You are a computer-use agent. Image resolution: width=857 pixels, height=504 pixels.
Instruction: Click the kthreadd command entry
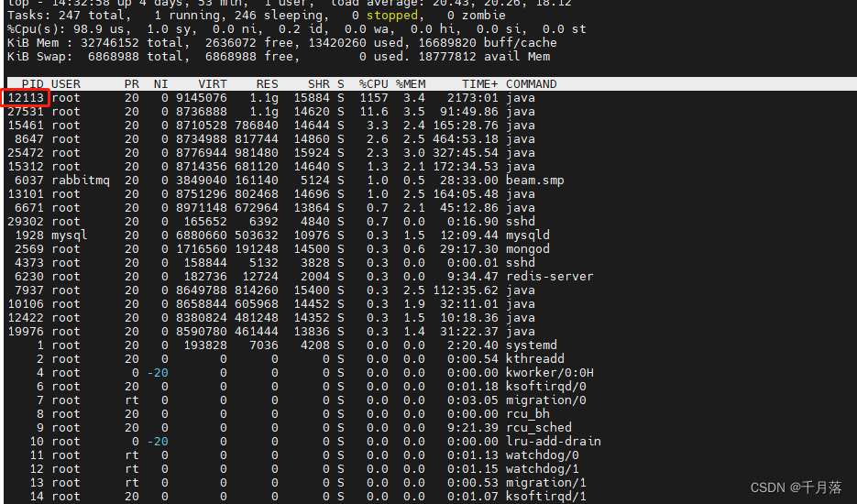(x=534, y=359)
